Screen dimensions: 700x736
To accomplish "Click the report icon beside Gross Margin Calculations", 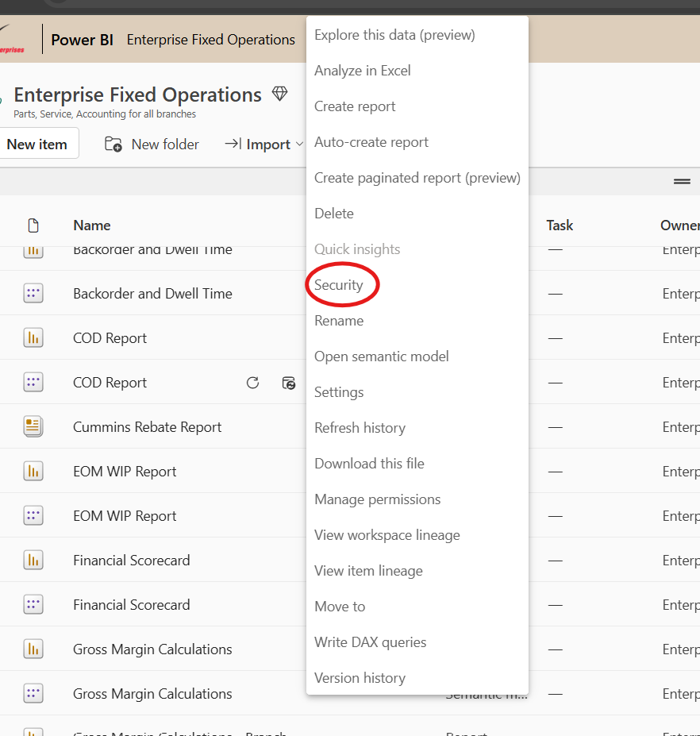I will point(33,649).
